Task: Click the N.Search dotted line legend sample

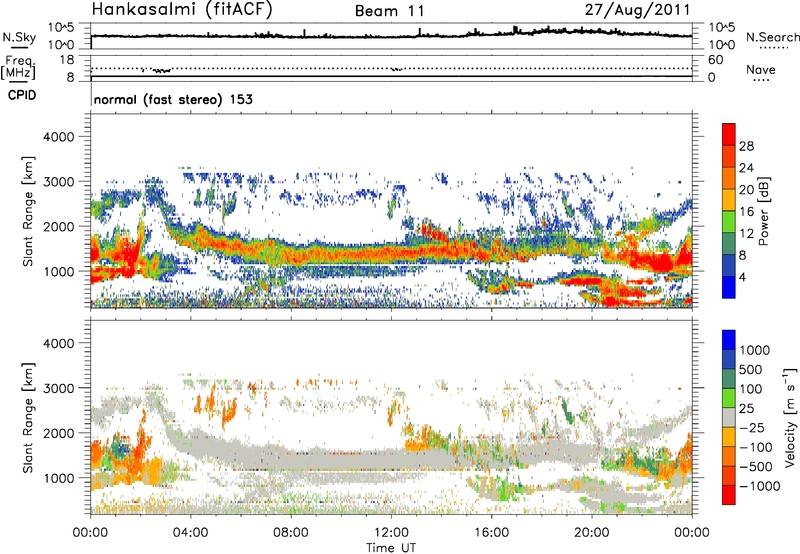Action: click(774, 48)
